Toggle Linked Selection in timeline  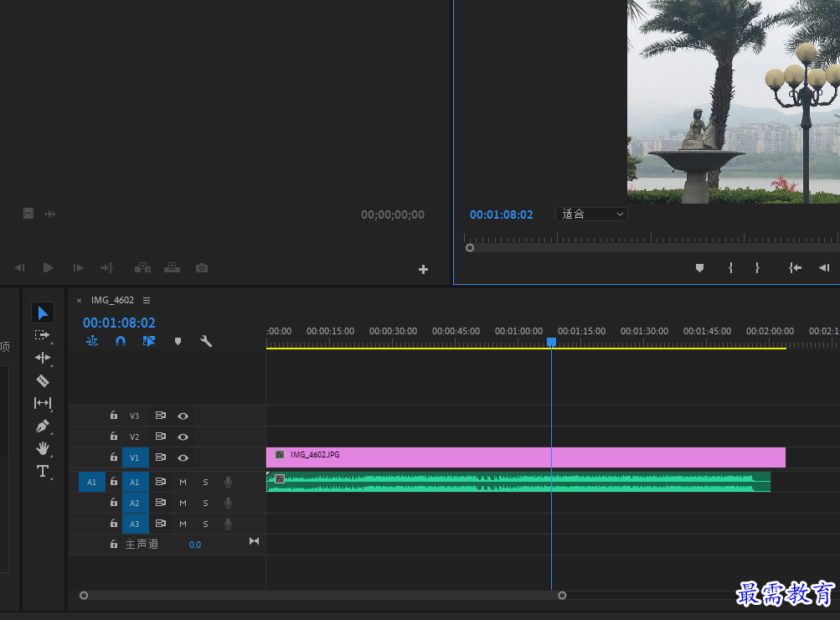pos(149,341)
